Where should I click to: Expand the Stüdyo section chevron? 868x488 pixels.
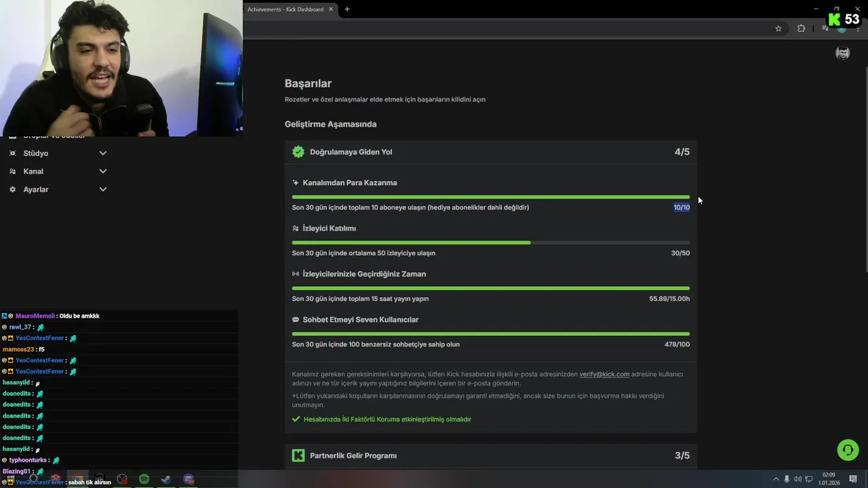[103, 153]
